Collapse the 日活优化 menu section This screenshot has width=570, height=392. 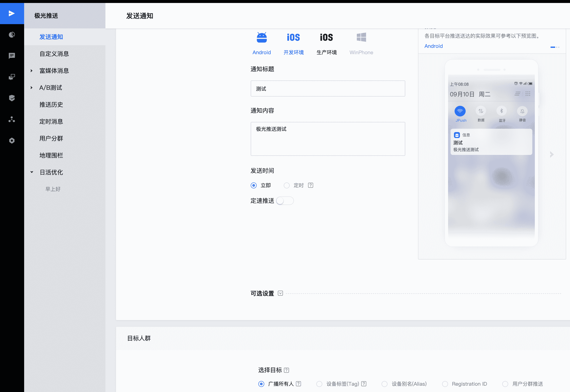[32, 172]
